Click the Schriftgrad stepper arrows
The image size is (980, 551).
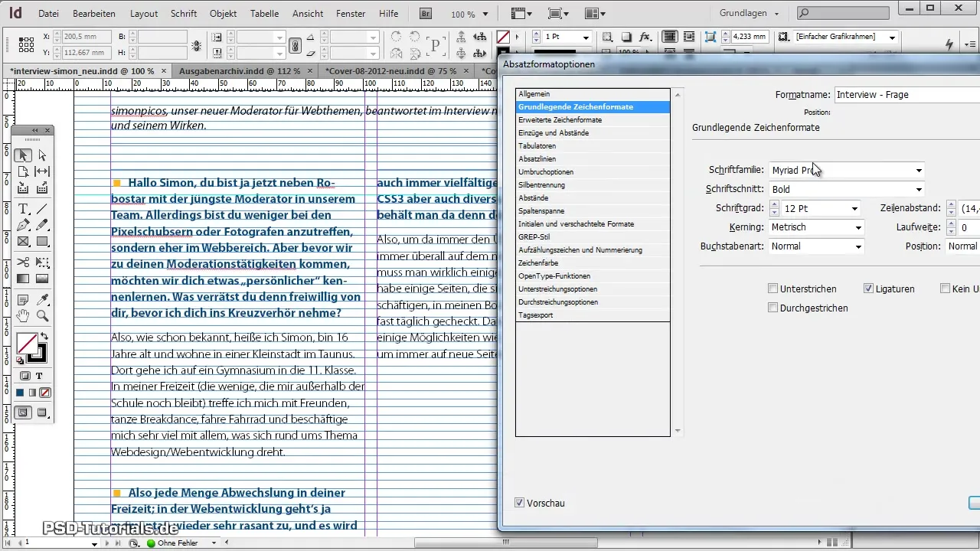coord(775,208)
